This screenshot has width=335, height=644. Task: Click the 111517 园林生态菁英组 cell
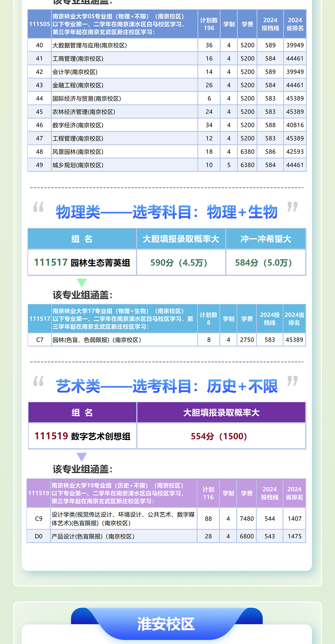(x=82, y=262)
